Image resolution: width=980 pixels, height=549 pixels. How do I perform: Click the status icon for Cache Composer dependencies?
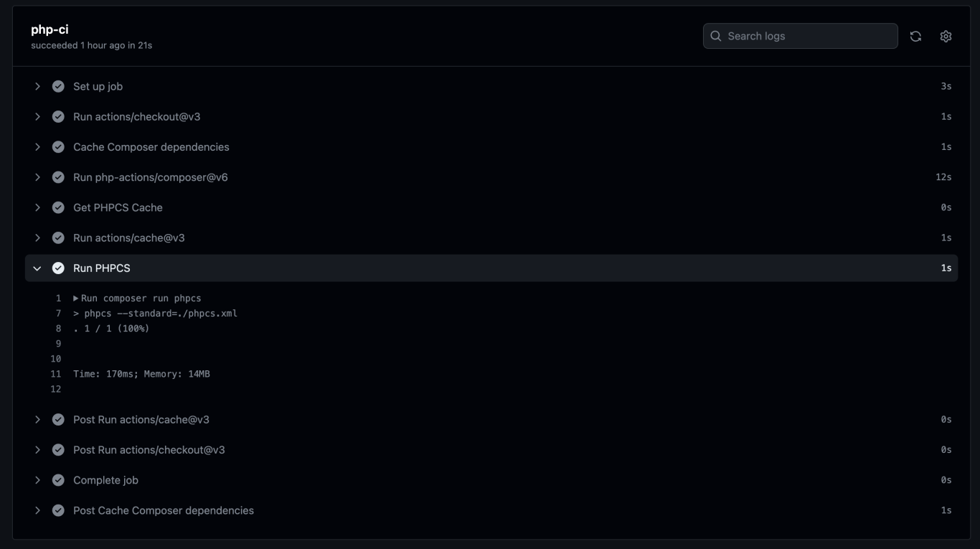click(58, 146)
